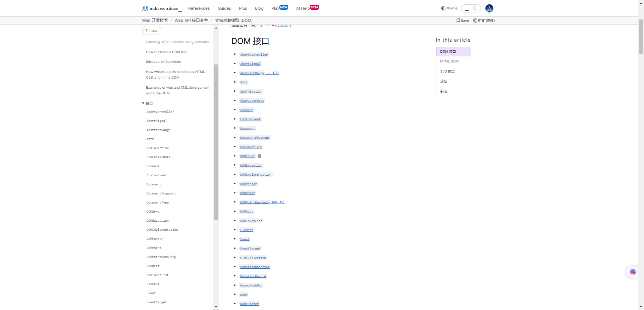Screen dimensions: 644x310
Task: Open the search magnifier icon
Action: coord(475,8)
